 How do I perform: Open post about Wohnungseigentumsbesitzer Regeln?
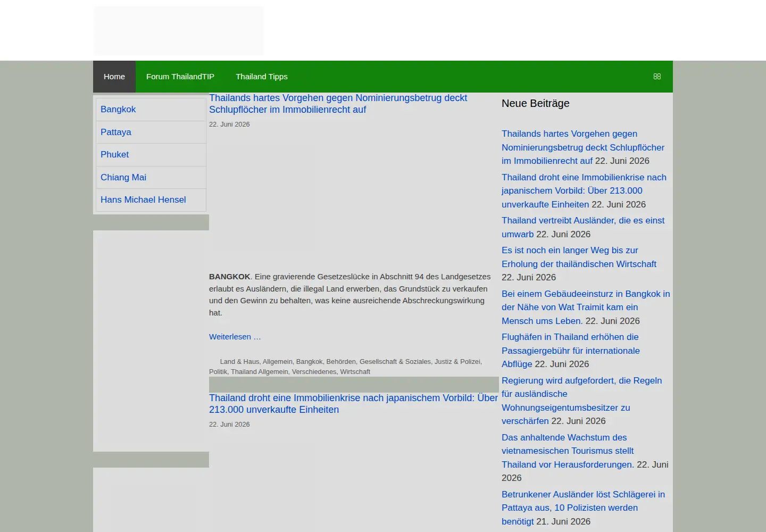[581, 401]
